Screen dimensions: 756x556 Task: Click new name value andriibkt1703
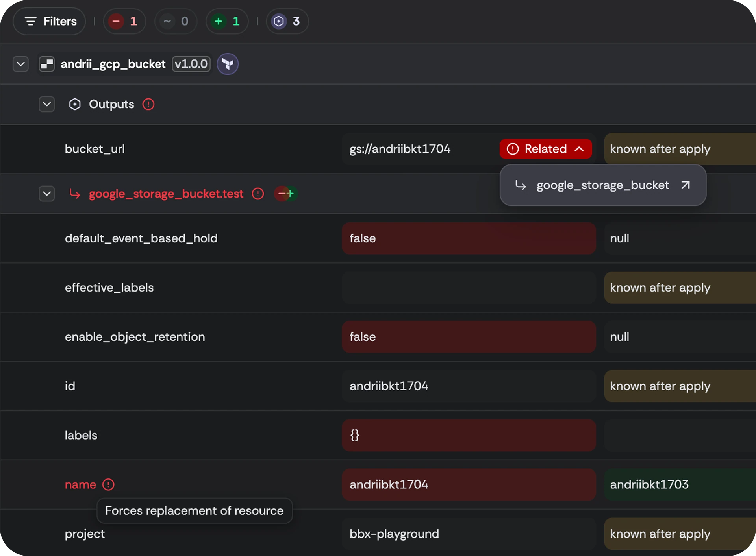[x=680, y=484]
